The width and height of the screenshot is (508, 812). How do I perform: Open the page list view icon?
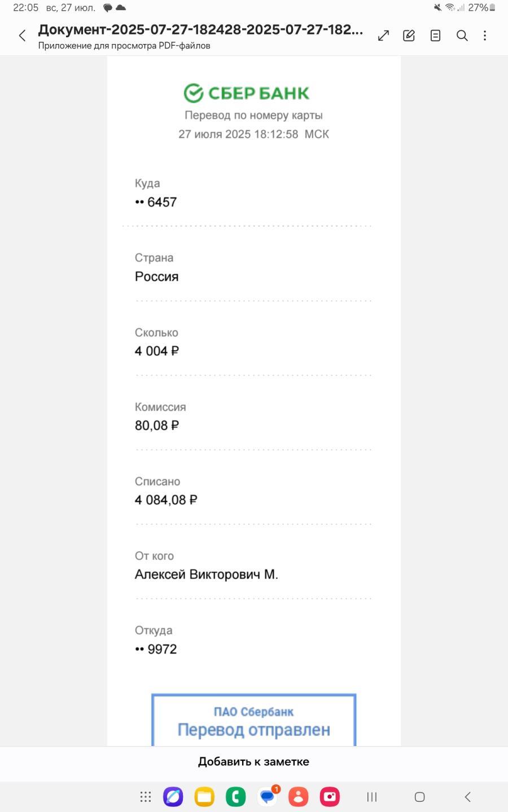point(435,36)
